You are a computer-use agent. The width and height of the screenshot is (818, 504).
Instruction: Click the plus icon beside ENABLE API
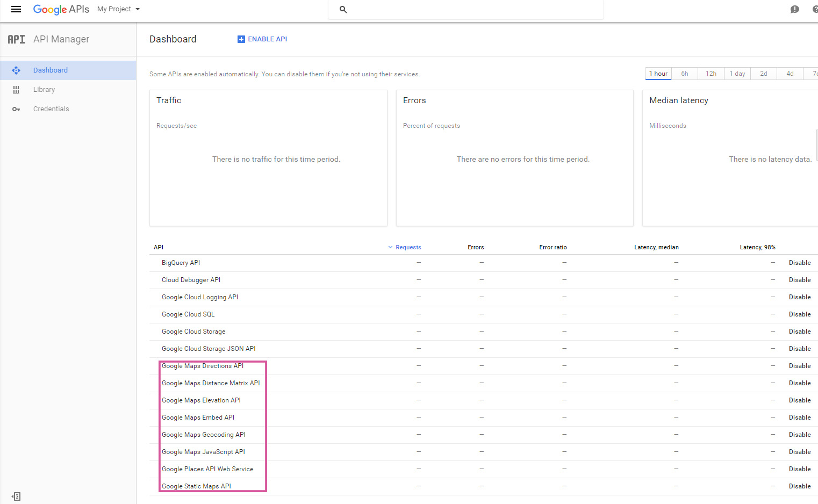pos(241,39)
